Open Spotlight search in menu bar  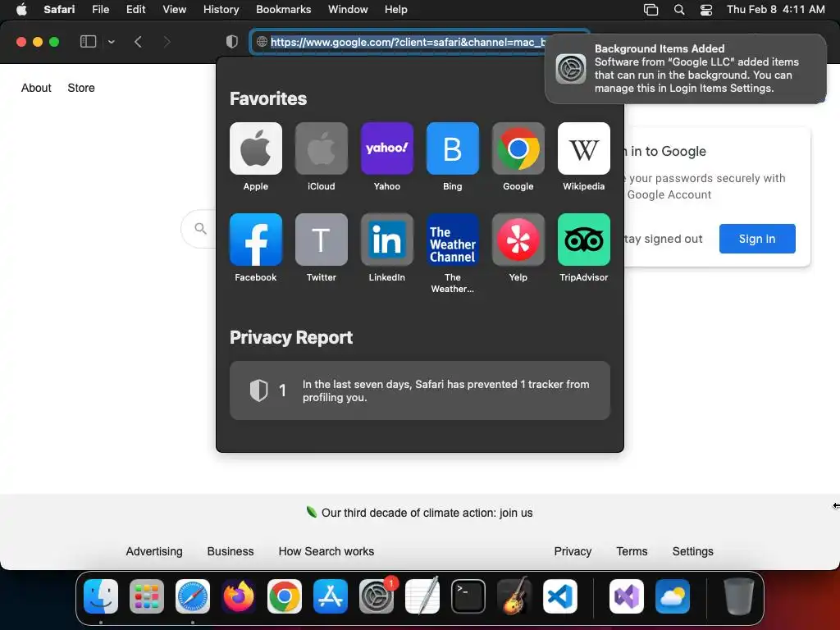pyautogui.click(x=678, y=10)
